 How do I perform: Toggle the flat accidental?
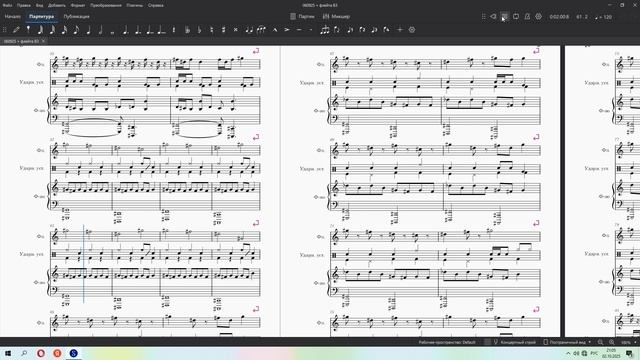point(199,29)
